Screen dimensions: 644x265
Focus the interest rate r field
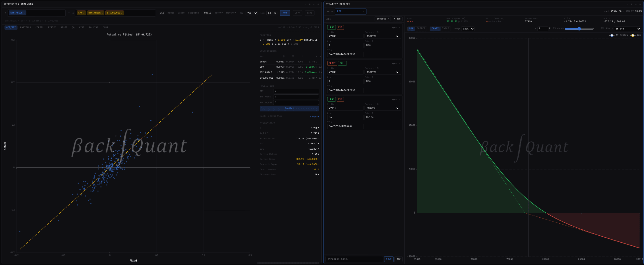point(543,29)
